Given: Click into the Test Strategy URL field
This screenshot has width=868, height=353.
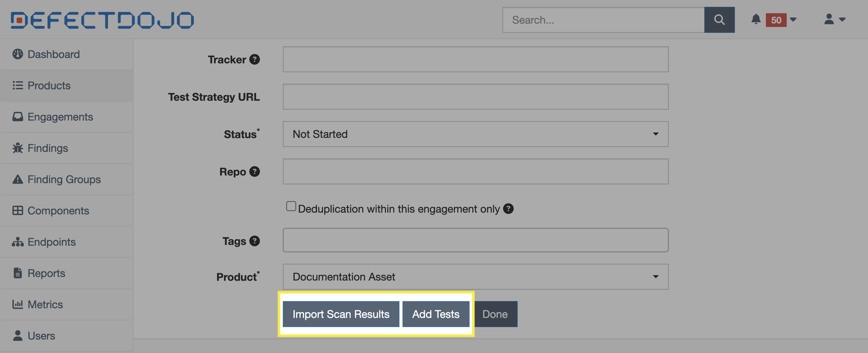Looking at the screenshot, I should 475,97.
